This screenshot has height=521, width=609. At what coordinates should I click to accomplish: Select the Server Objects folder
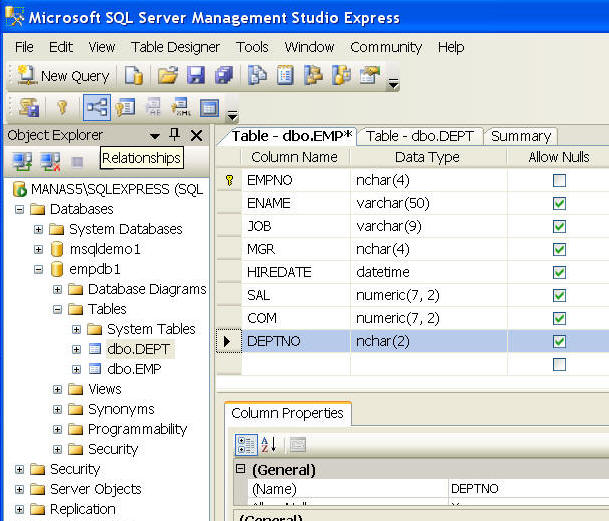pyautogui.click(x=95, y=489)
